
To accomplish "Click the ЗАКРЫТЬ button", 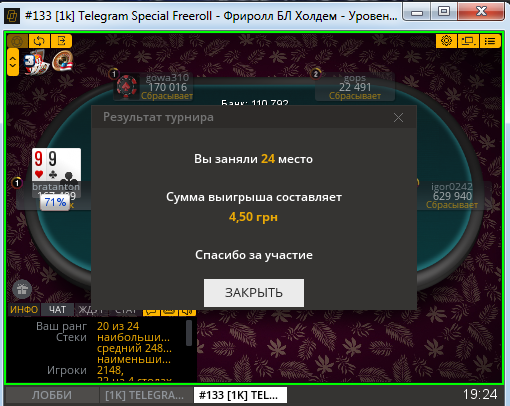I will click(x=254, y=293).
